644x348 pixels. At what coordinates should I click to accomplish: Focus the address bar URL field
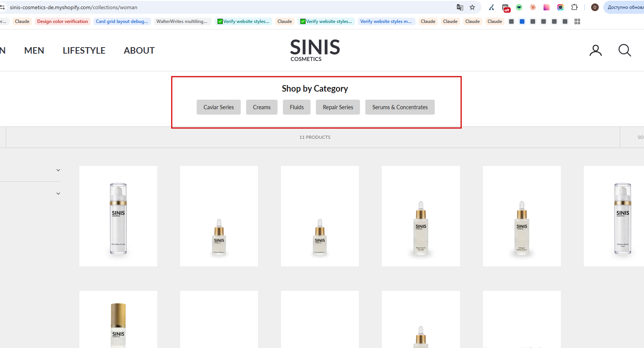tap(230, 7)
